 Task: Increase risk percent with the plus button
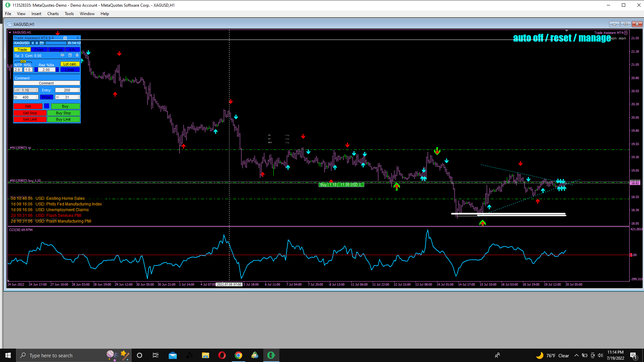[57, 70]
